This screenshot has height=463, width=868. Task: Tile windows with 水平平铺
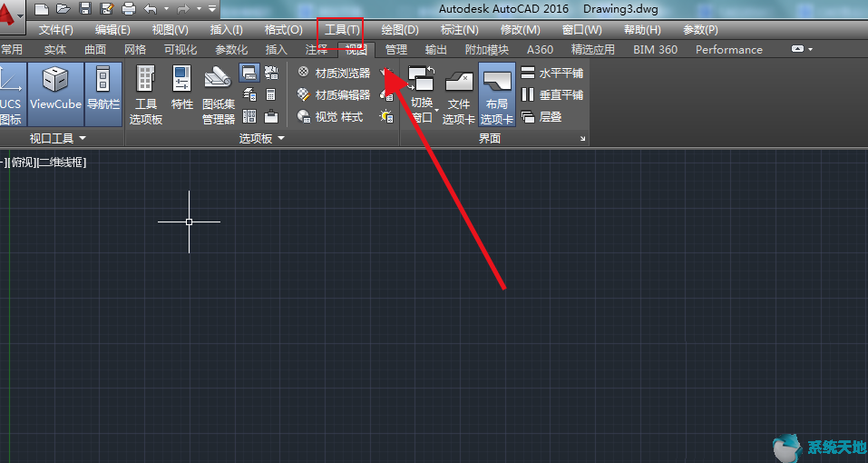click(x=552, y=74)
